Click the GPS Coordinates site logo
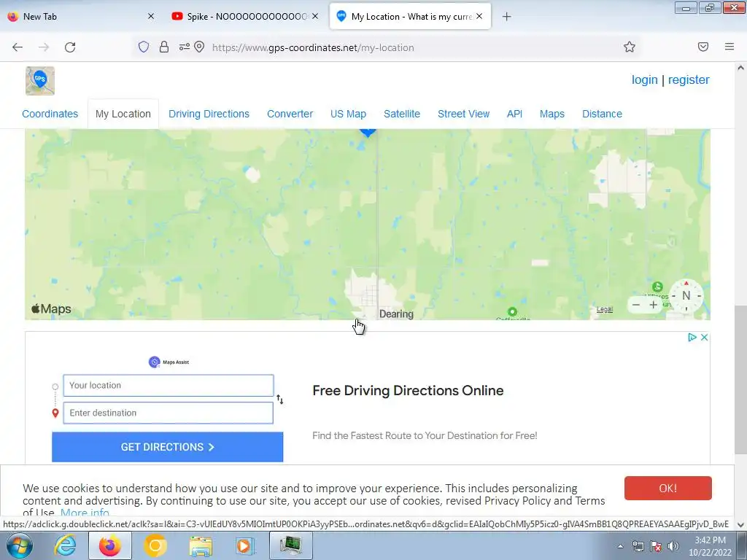 point(40,81)
